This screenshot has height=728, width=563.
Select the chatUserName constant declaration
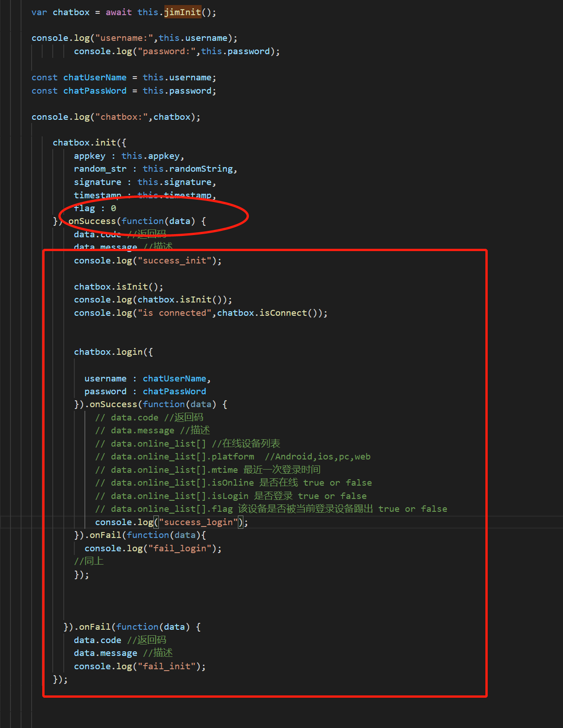coord(95,78)
